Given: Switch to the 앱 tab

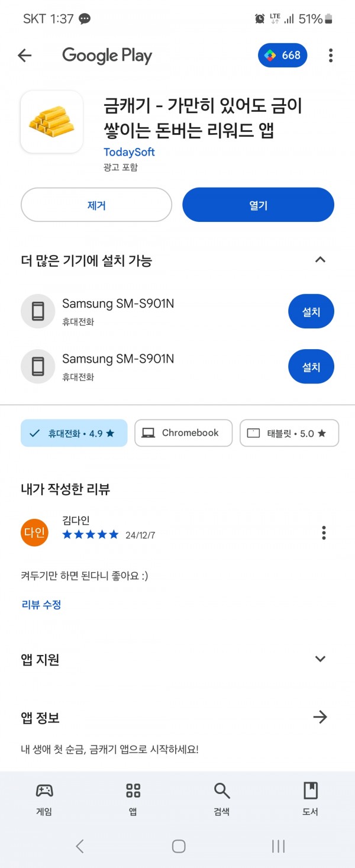Looking at the screenshot, I should pyautogui.click(x=133, y=799).
